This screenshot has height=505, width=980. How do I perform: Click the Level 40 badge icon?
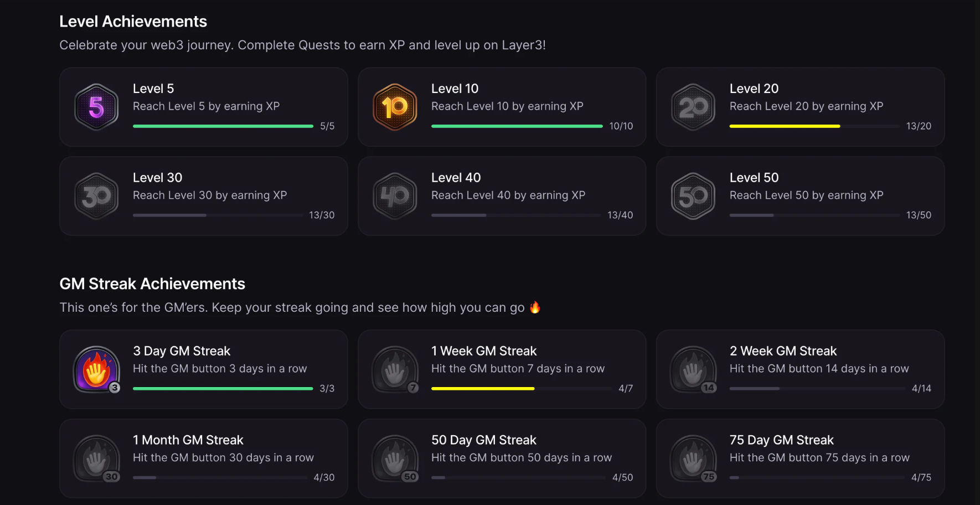point(395,196)
